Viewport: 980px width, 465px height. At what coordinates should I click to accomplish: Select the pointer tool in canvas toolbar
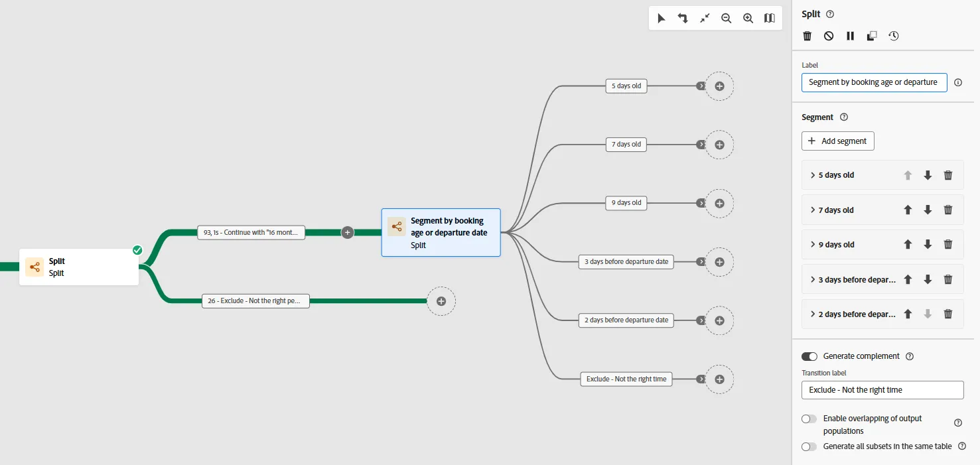[x=662, y=19]
